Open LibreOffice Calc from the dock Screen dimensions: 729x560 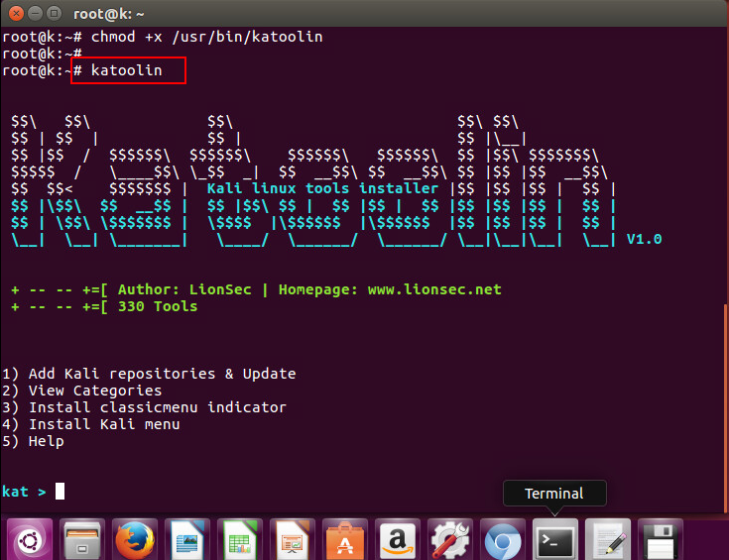point(240,540)
